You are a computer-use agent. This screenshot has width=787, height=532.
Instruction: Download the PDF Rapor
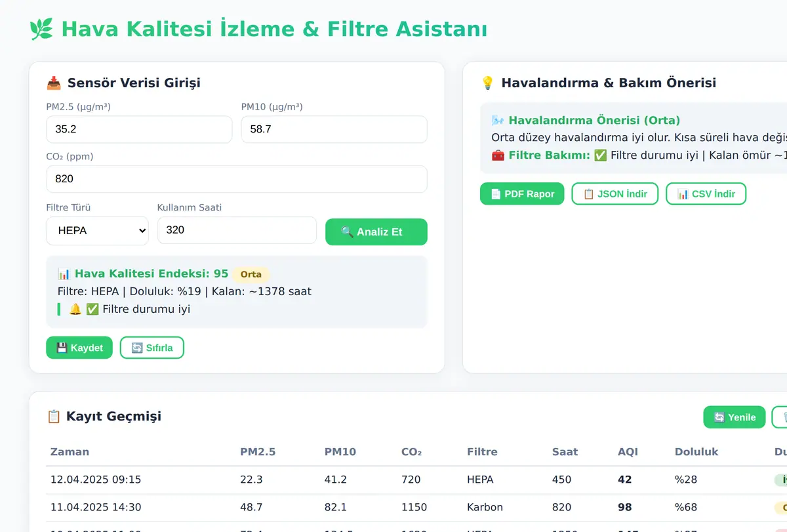pos(522,194)
